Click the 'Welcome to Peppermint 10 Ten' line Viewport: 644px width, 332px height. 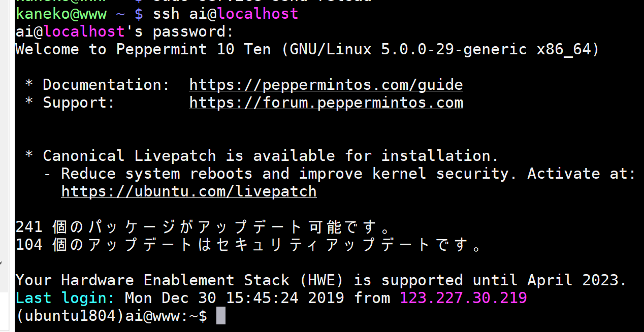[308, 49]
